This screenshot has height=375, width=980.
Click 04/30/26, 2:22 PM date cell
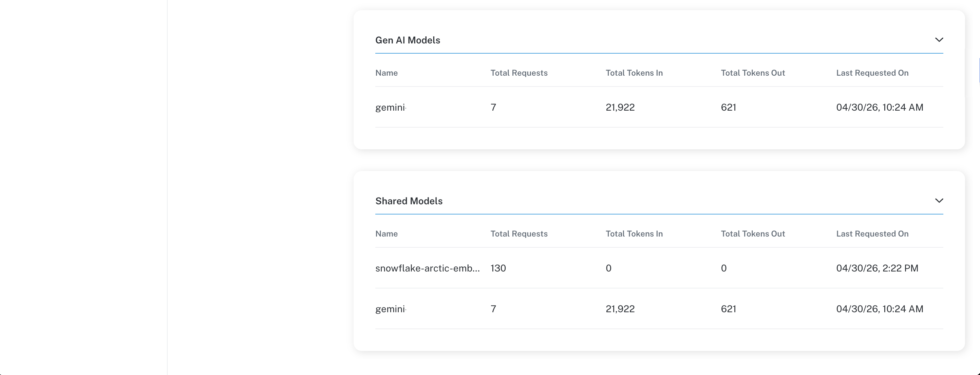[877, 268]
